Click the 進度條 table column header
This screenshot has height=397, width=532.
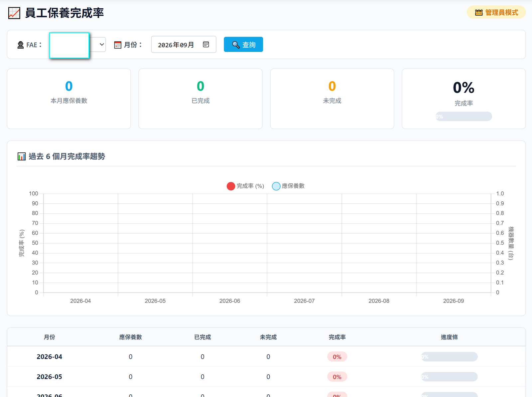point(449,337)
